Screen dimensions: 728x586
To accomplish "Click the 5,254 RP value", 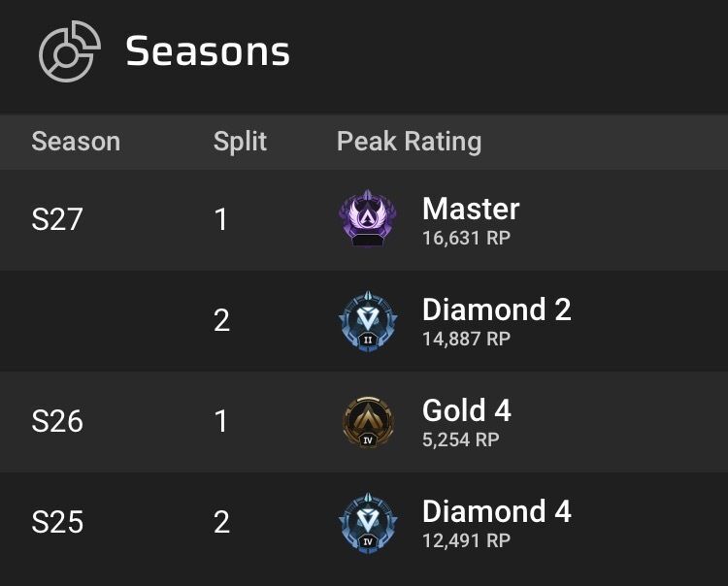I will (460, 439).
